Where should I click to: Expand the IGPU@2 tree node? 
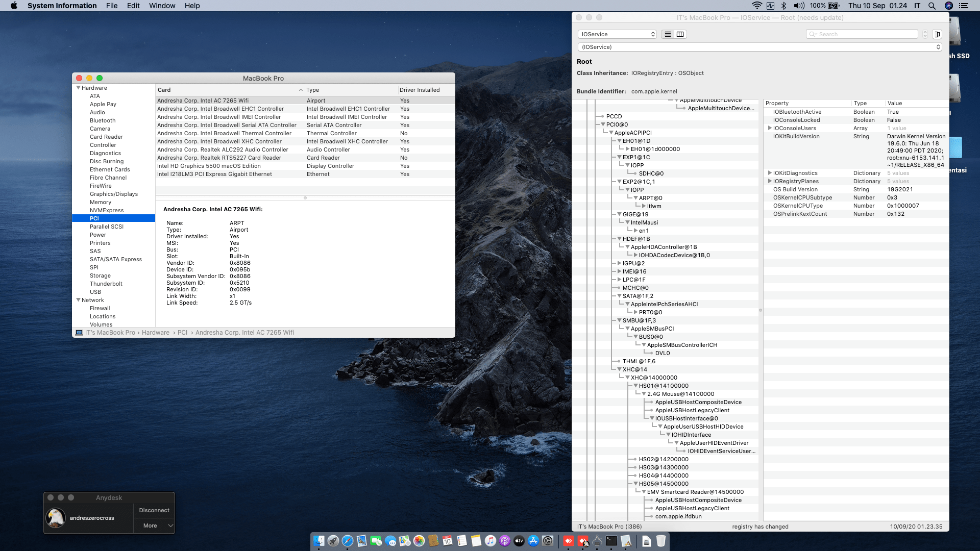pos(619,263)
